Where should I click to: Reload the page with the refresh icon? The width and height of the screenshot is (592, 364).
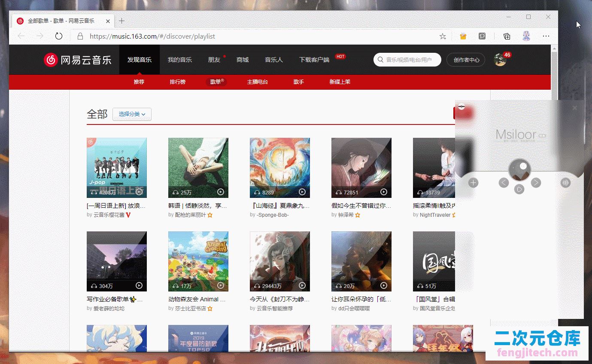(59, 36)
